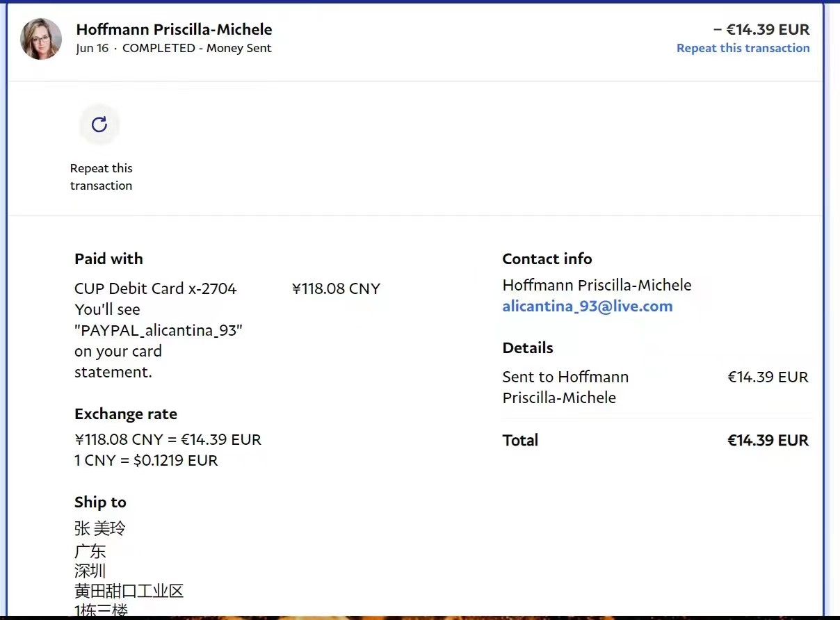This screenshot has height=620, width=840.
Task: Open Hoffmann Priscilla-Michele's profile photo
Action: [41, 39]
